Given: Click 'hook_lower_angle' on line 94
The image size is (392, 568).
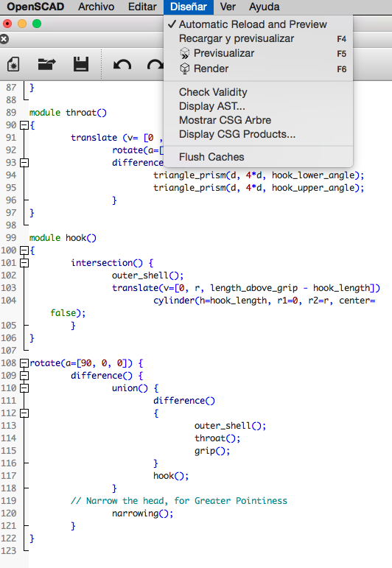Looking at the screenshot, I should 313,175.
